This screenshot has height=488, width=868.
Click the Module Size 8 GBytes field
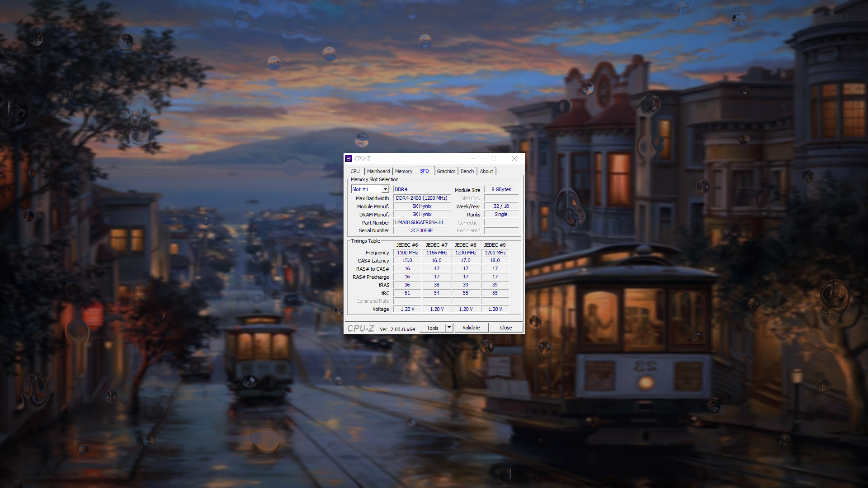pos(501,189)
